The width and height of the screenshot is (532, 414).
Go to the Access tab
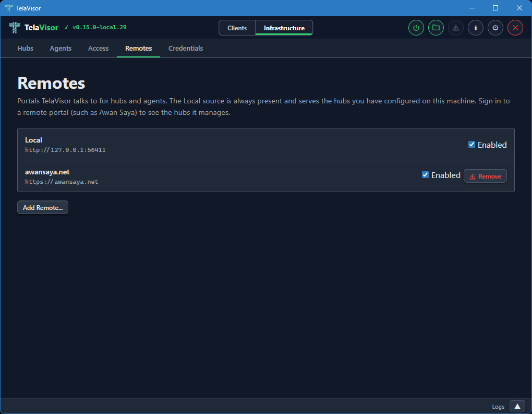pyautogui.click(x=99, y=48)
